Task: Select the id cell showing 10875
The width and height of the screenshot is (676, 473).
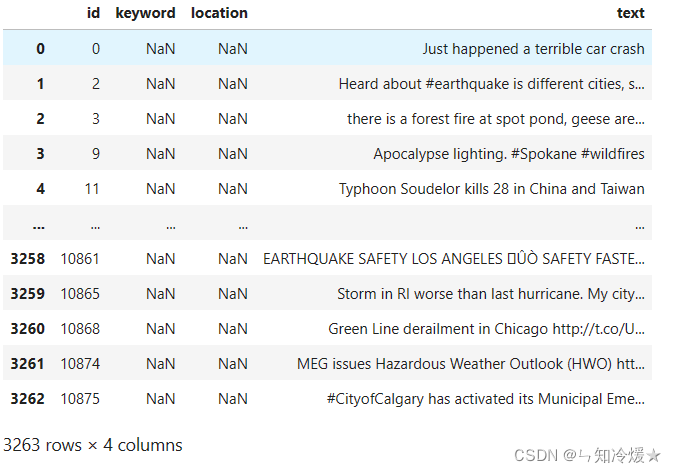Action: [80, 399]
